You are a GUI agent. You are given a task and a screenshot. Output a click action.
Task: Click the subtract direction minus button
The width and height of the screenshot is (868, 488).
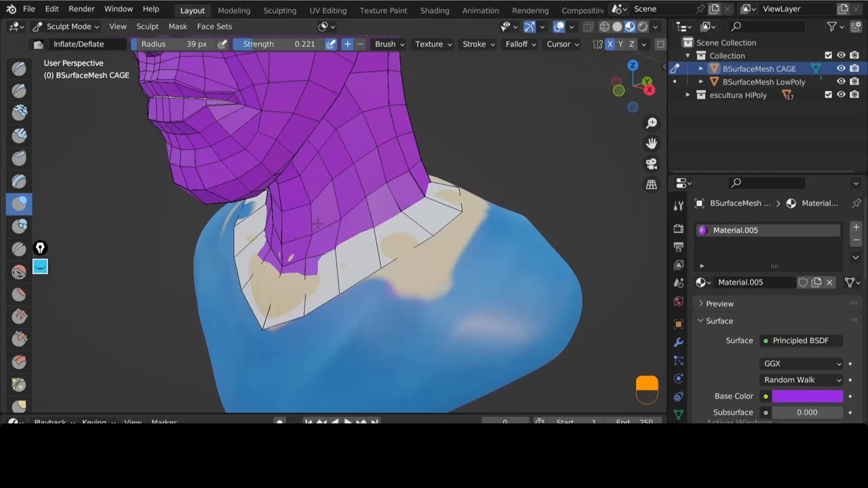pyautogui.click(x=360, y=44)
